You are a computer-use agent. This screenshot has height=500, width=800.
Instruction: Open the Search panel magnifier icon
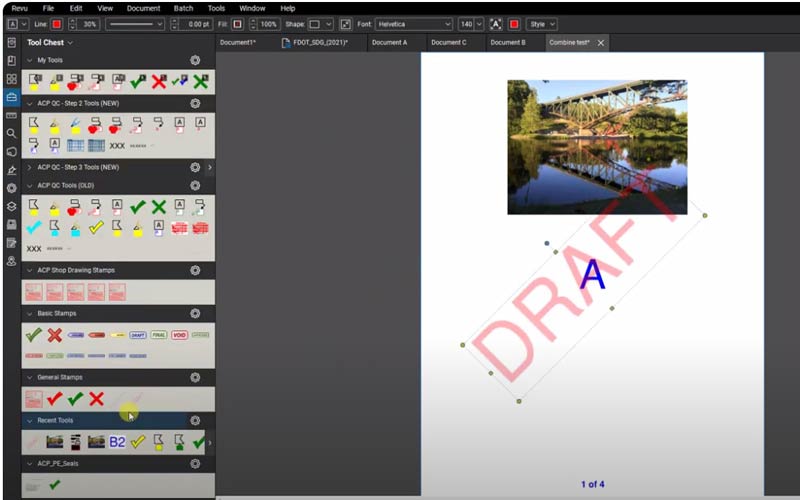click(x=11, y=134)
